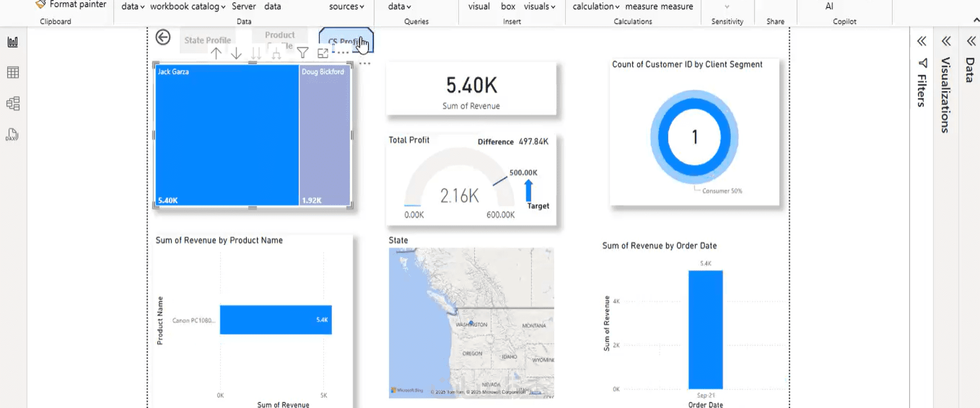Click the SQL Server button in ribbon

pyautogui.click(x=243, y=7)
